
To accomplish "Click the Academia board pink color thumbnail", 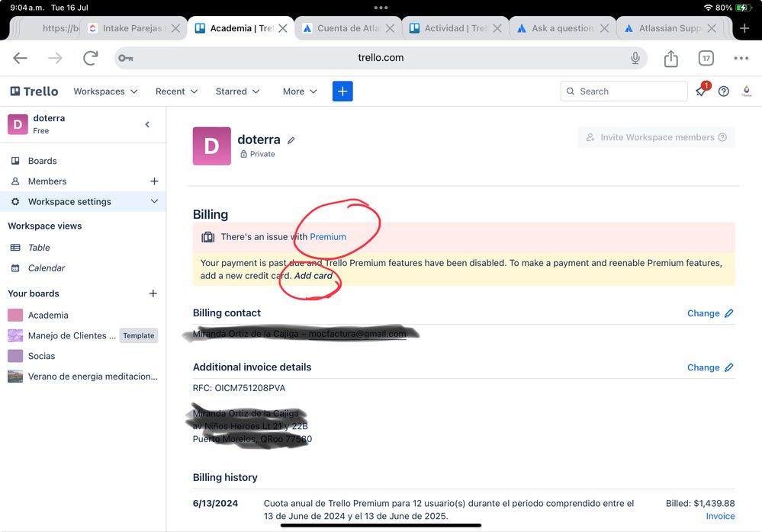I will click(15, 315).
